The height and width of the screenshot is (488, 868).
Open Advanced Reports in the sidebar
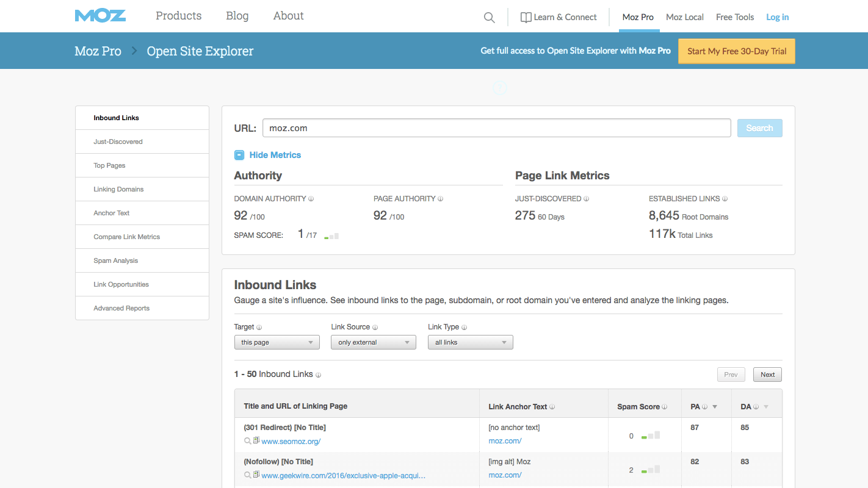click(142, 308)
